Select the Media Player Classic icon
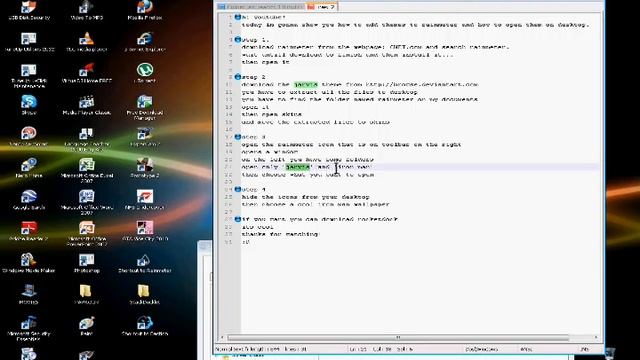Viewport: 640px width, 360px height. (x=87, y=105)
